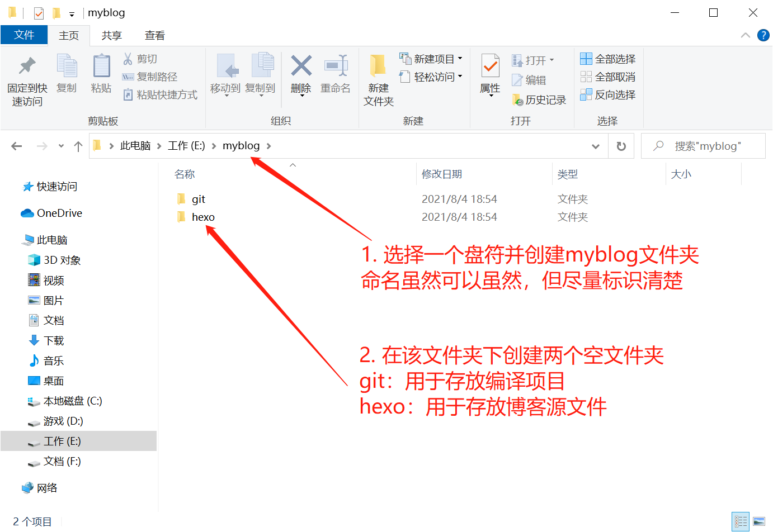Click the Refresh button
Viewport: 773px width, 532px height.
621,146
